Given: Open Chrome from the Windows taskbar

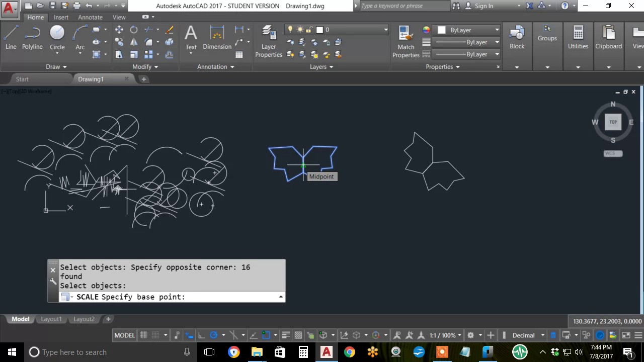Looking at the screenshot, I should pos(350,352).
